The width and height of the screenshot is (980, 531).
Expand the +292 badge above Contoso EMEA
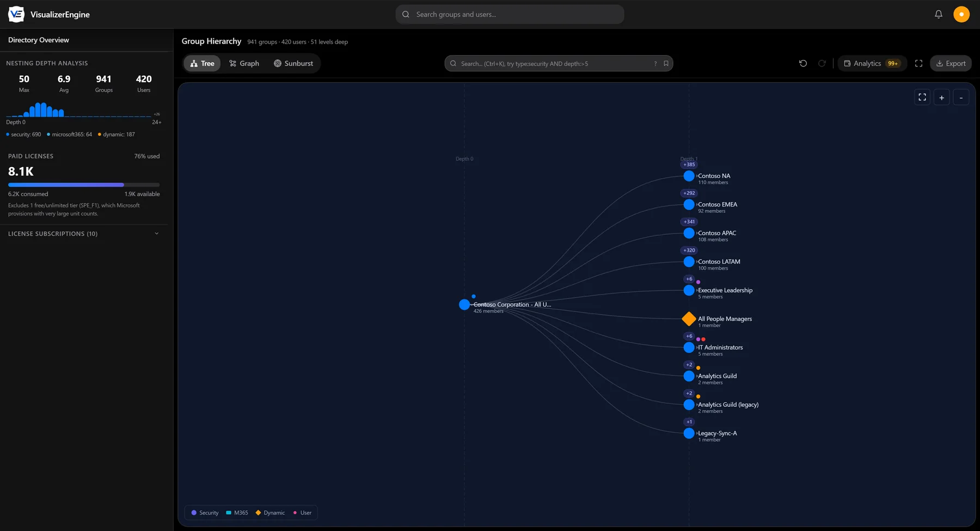[x=689, y=193]
